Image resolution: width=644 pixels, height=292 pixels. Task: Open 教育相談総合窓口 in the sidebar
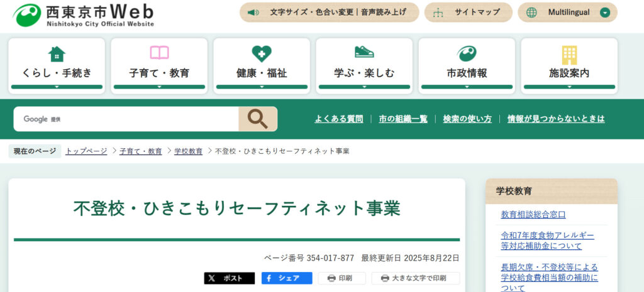tap(533, 215)
